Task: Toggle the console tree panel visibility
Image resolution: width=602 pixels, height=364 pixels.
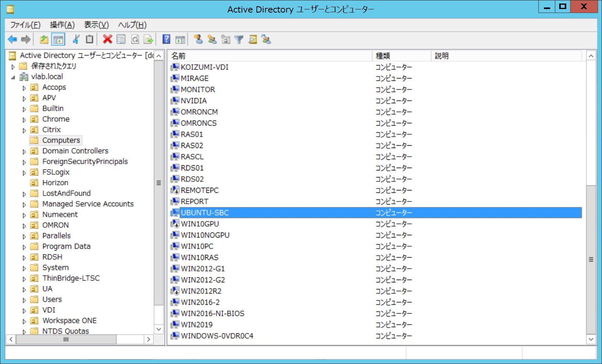Action: pyautogui.click(x=58, y=39)
